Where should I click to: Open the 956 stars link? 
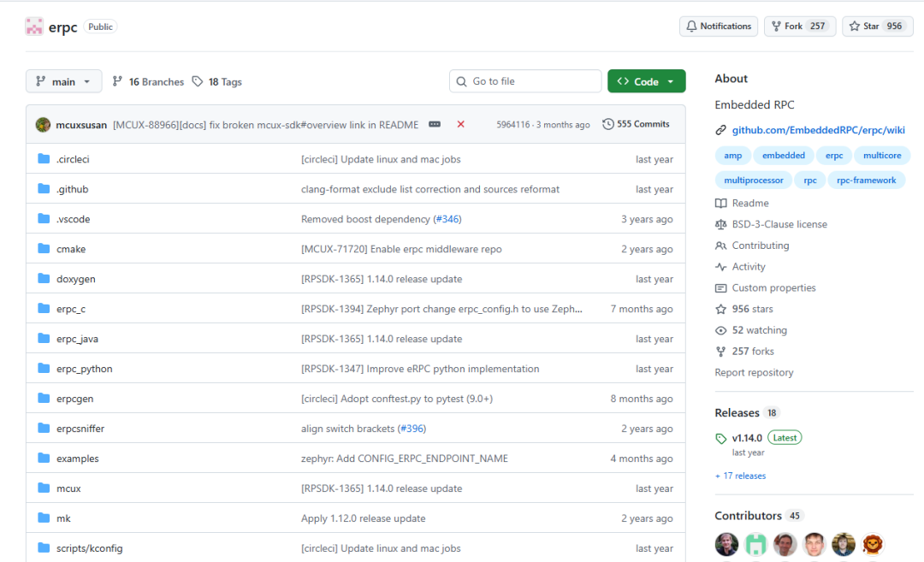[x=744, y=310]
